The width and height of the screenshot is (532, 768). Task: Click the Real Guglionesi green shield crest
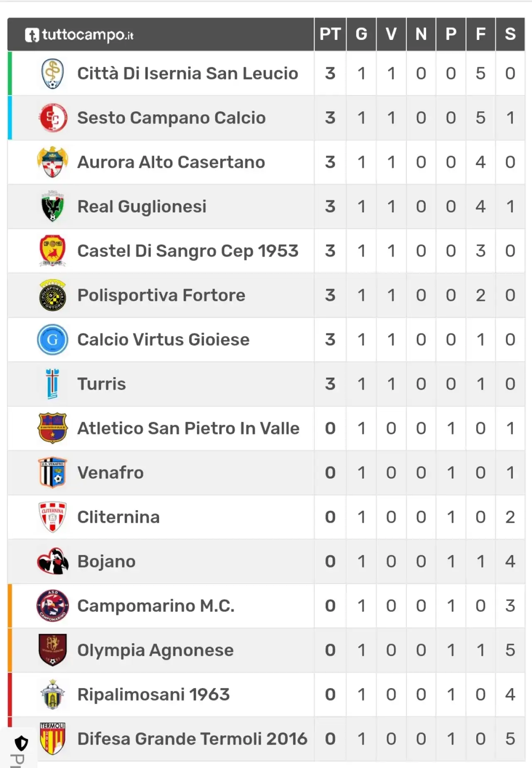[x=52, y=207]
